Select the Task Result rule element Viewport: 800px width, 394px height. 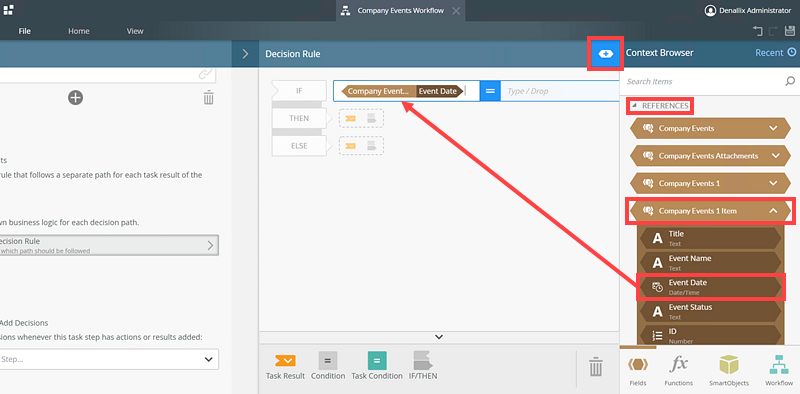point(285,366)
